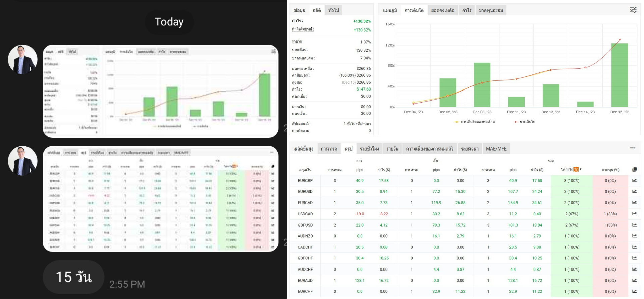Open the second chat table thumbnail
The image size is (644, 299).
(160, 199)
